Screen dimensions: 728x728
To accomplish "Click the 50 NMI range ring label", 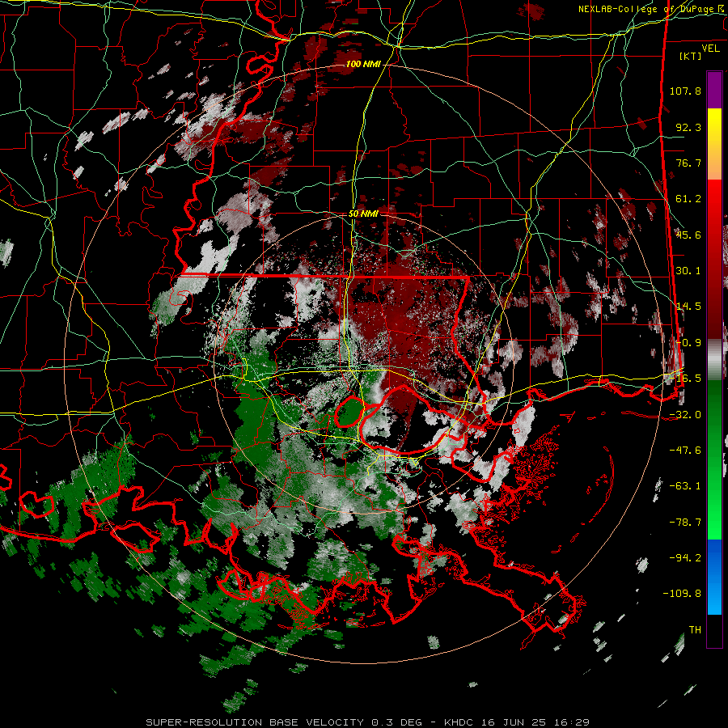I will pyautogui.click(x=363, y=214).
